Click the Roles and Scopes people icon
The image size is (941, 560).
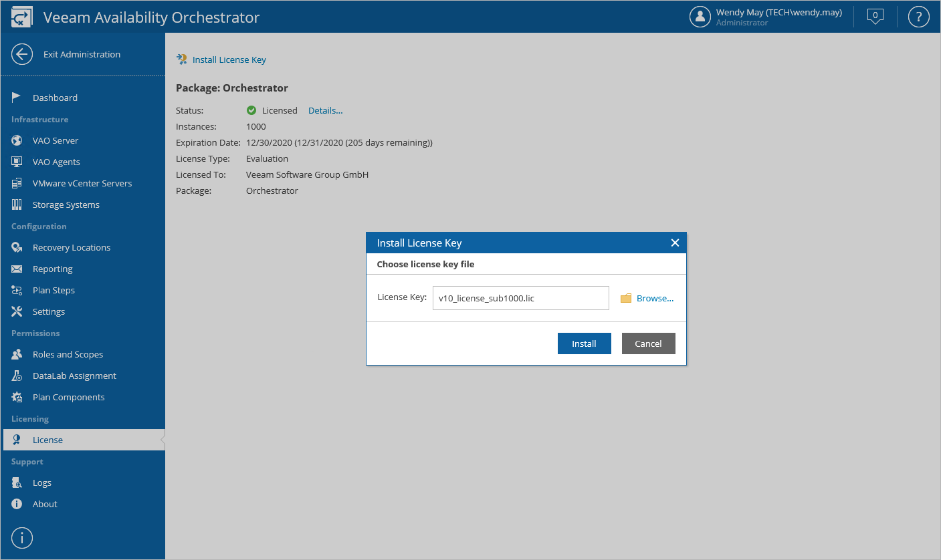(17, 354)
